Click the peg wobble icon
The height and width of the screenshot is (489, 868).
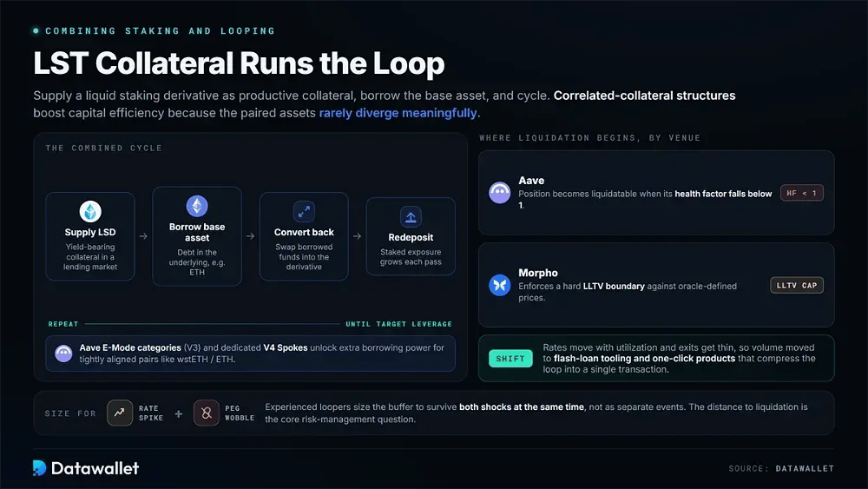(207, 413)
